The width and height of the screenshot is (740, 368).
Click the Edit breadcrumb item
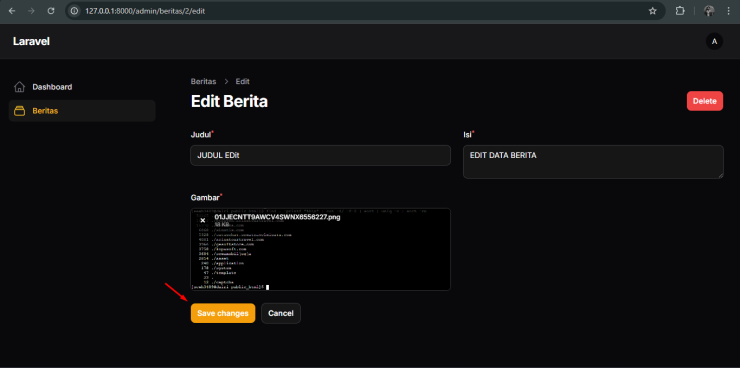pos(243,82)
